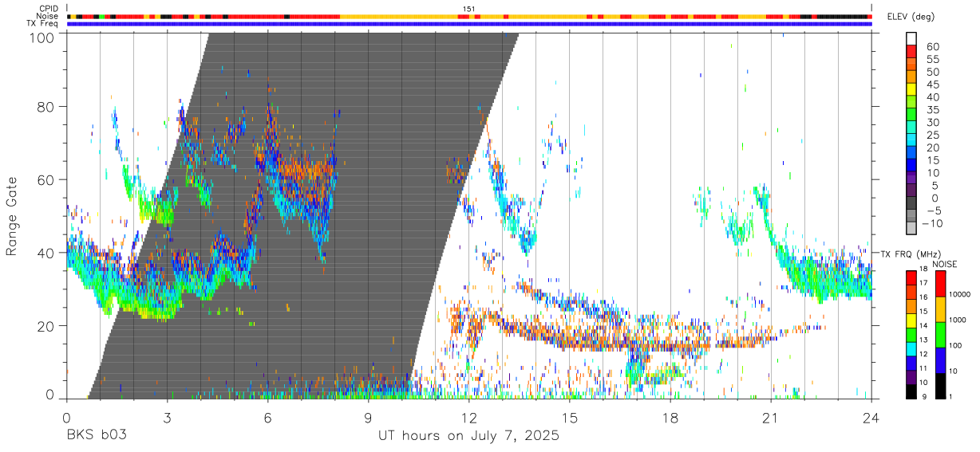
Task: Click the Range Gate y-axis label
Action: tap(12, 215)
